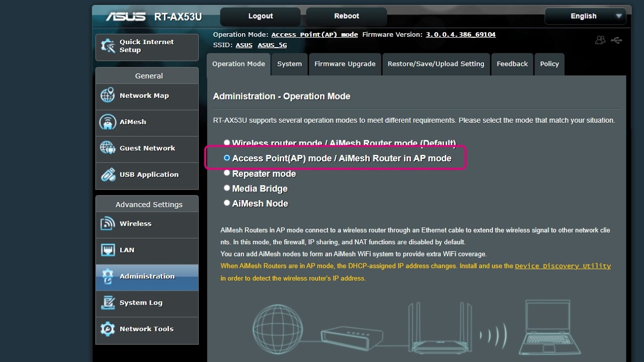Click the USB Application icon

108,174
